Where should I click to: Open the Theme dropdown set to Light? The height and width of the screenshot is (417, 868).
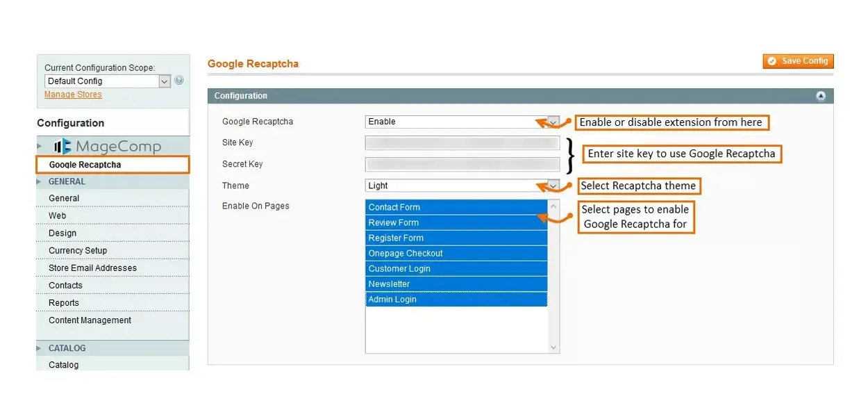(462, 186)
